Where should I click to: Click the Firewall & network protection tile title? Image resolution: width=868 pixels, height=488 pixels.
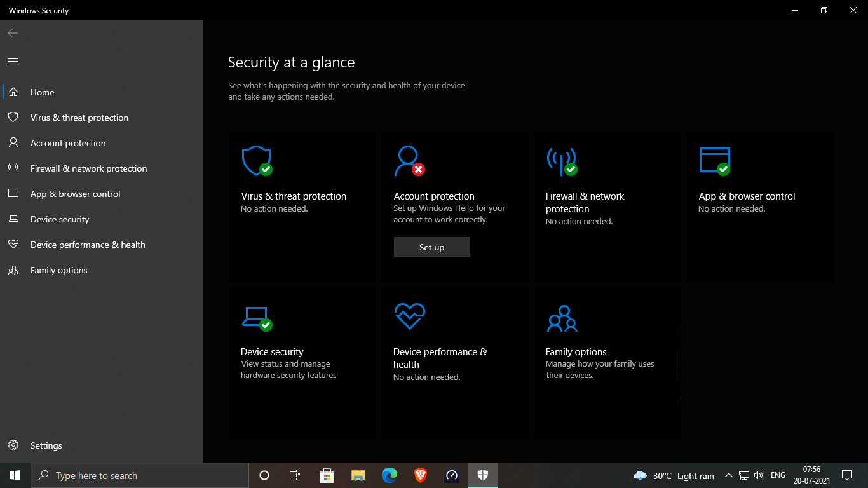[x=585, y=203]
